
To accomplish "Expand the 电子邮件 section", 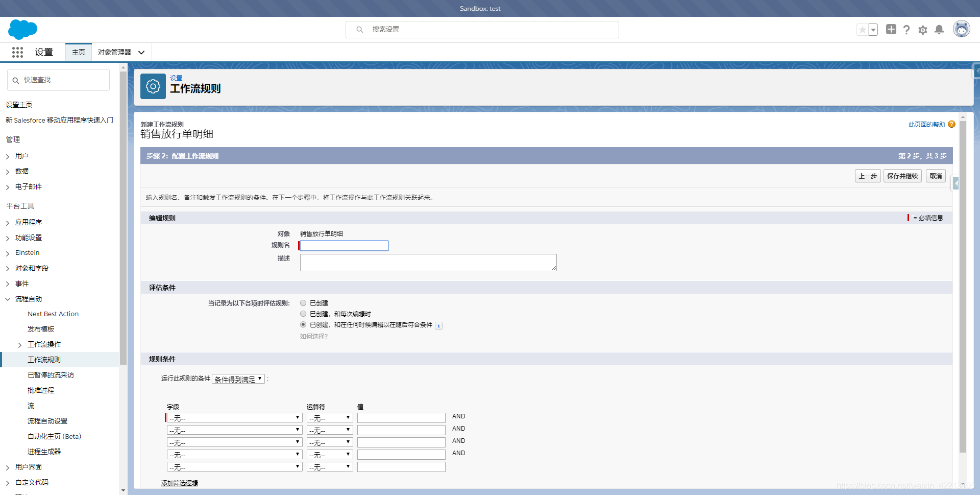I will pos(8,187).
